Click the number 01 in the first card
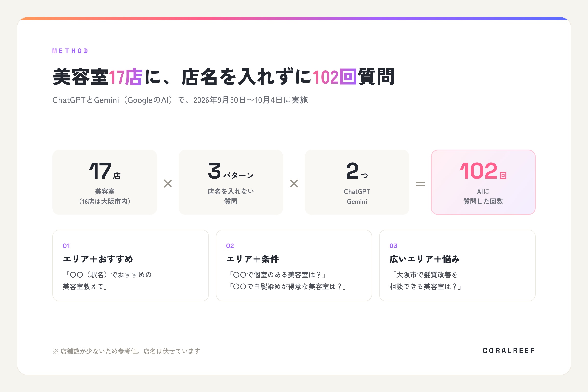Image resolution: width=588 pixels, height=392 pixels. (66, 246)
